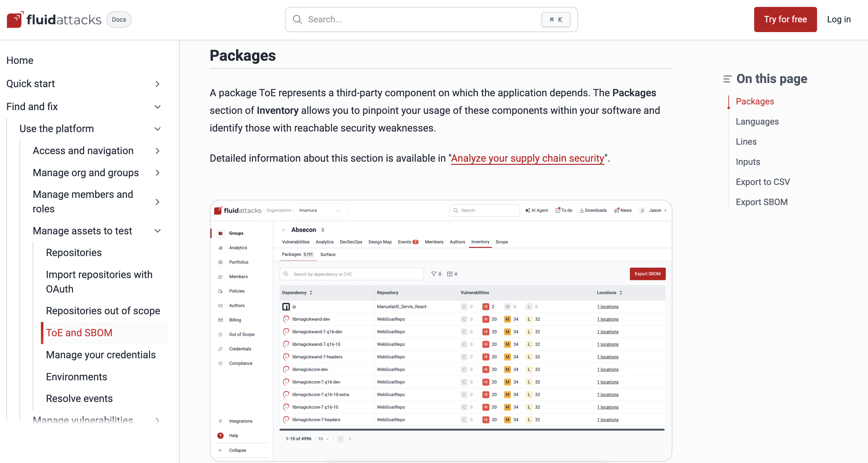Click the Compliance shield icon
The image size is (868, 463).
(x=220, y=363)
